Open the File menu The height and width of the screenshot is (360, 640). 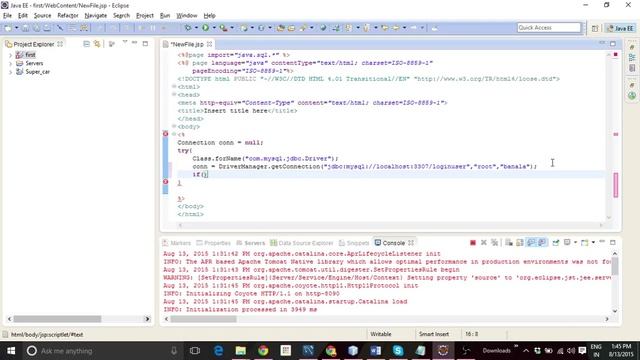pyautogui.click(x=7, y=16)
